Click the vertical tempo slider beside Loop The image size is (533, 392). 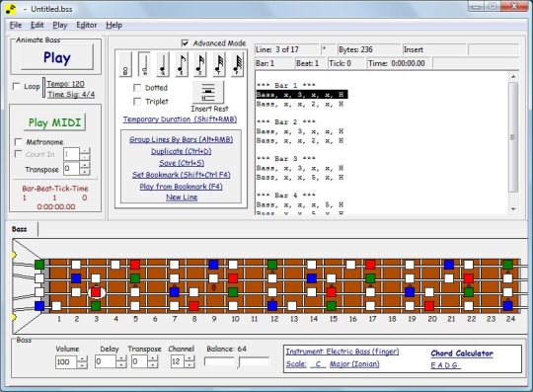pos(43,87)
